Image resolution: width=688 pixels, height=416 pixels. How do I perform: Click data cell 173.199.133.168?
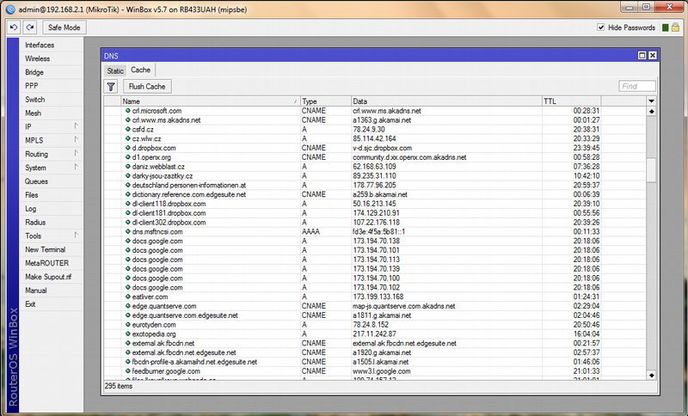coord(378,297)
